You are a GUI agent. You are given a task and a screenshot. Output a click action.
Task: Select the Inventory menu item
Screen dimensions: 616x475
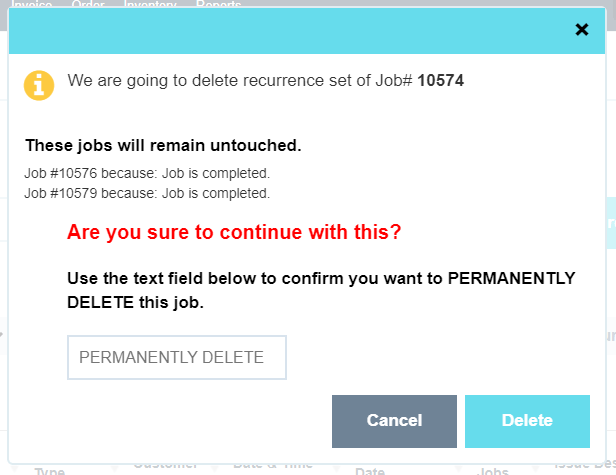pos(150,5)
